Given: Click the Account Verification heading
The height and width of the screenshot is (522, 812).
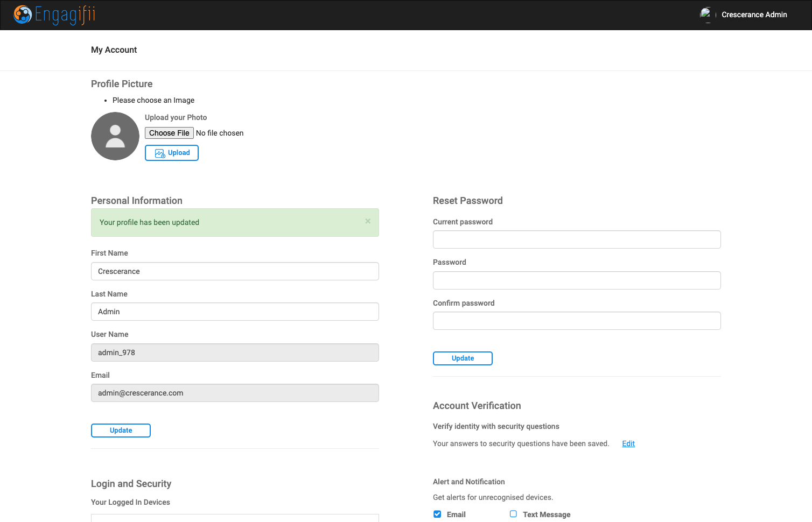Looking at the screenshot, I should pos(477,406).
